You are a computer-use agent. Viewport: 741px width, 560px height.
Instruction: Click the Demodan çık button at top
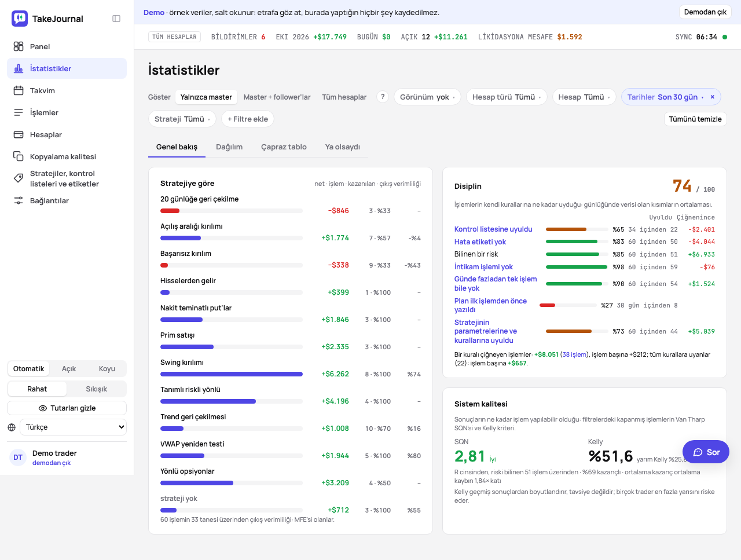point(705,12)
